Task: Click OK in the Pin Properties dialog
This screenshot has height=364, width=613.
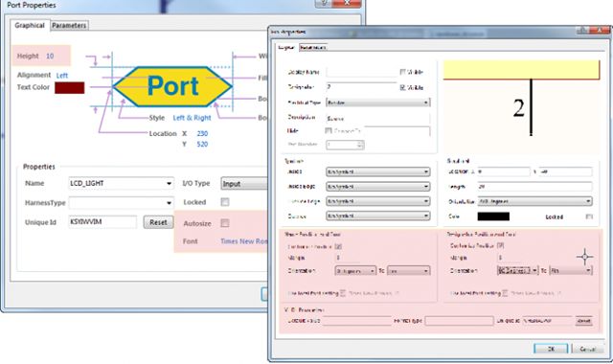Action: 551,349
